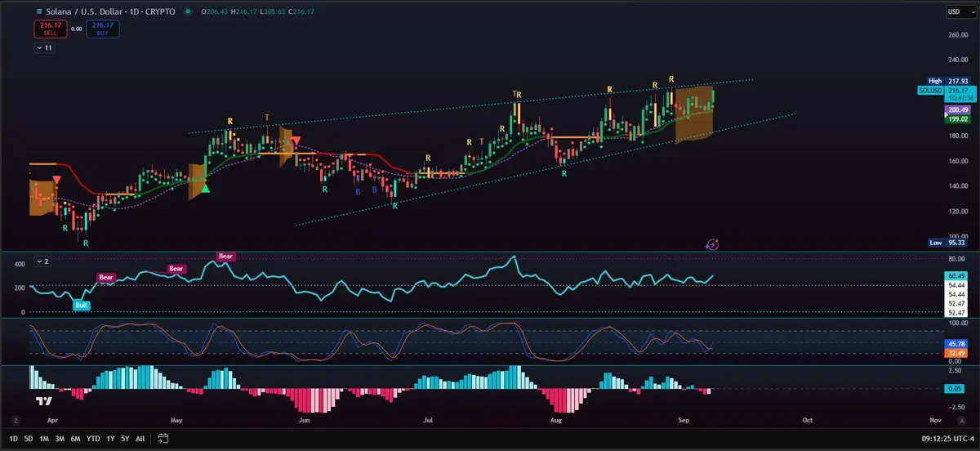Viewport: 980px width, 451px height.
Task: Select the All time range
Action: 140,439
